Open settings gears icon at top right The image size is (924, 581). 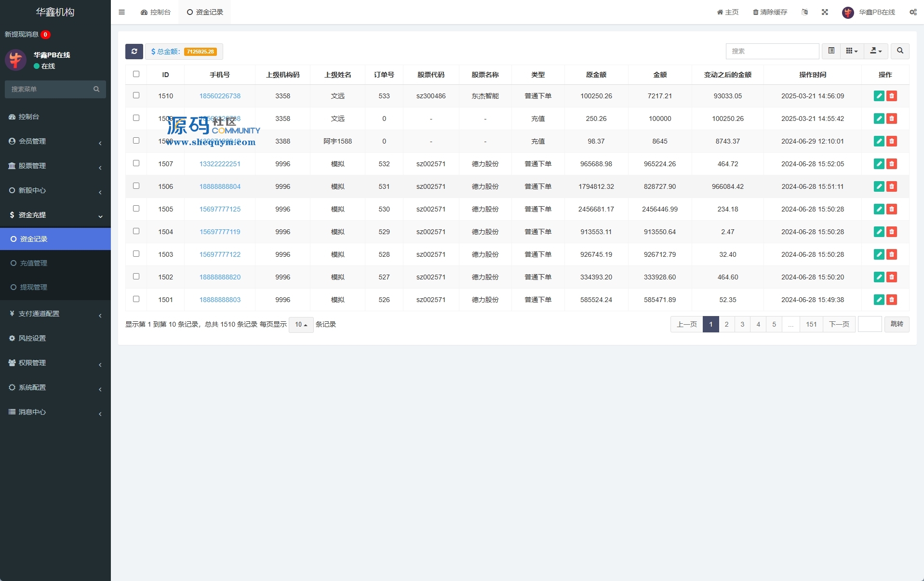(x=913, y=12)
